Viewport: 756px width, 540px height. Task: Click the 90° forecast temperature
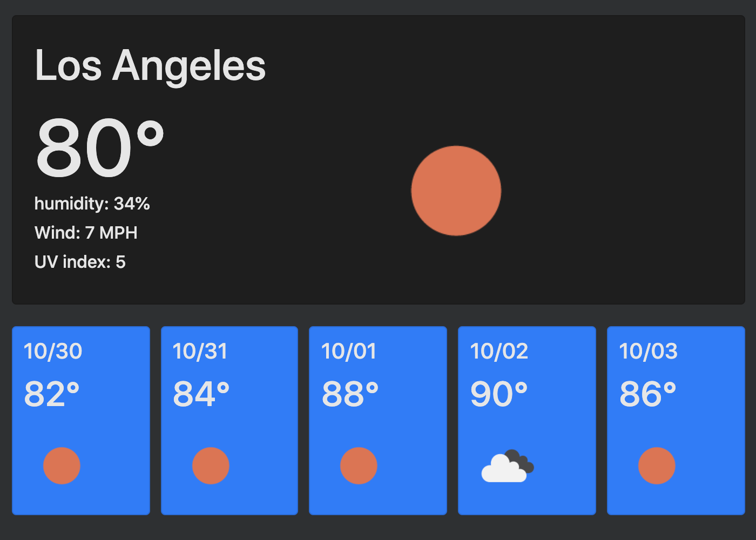coord(499,394)
